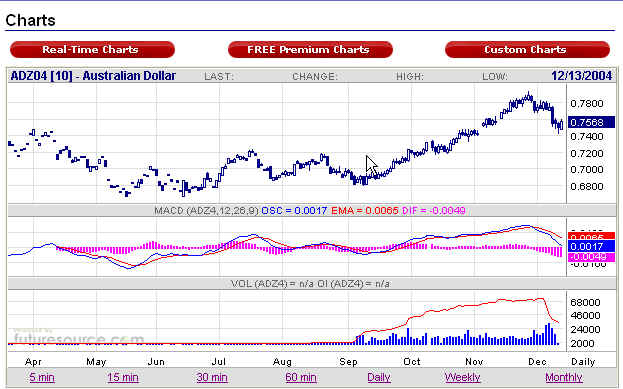
Task: Click the blue 0.0017 oscillator tag
Action: (591, 246)
